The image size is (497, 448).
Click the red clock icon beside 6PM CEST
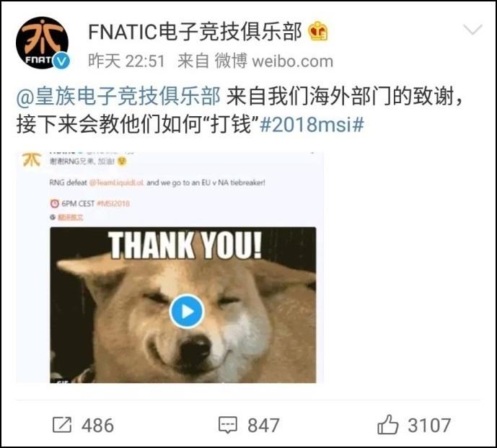click(x=55, y=203)
